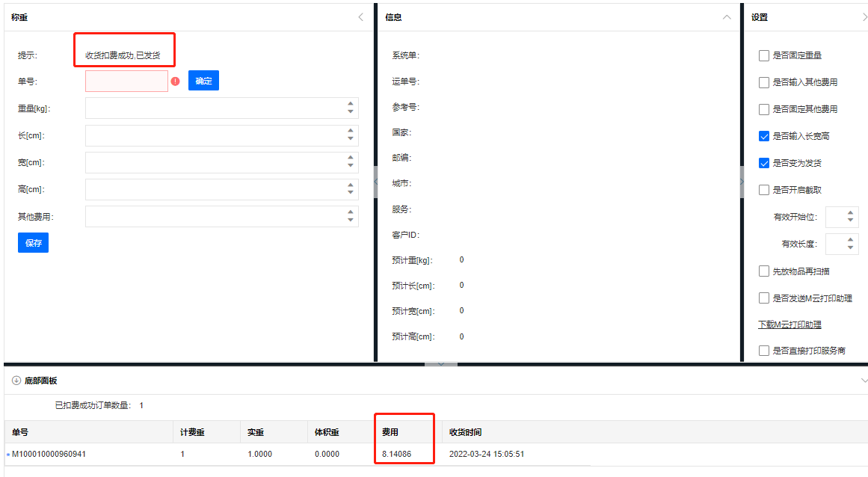
Task: Click the splitter collapse arrow left of 设置 panel
Action: click(x=742, y=182)
